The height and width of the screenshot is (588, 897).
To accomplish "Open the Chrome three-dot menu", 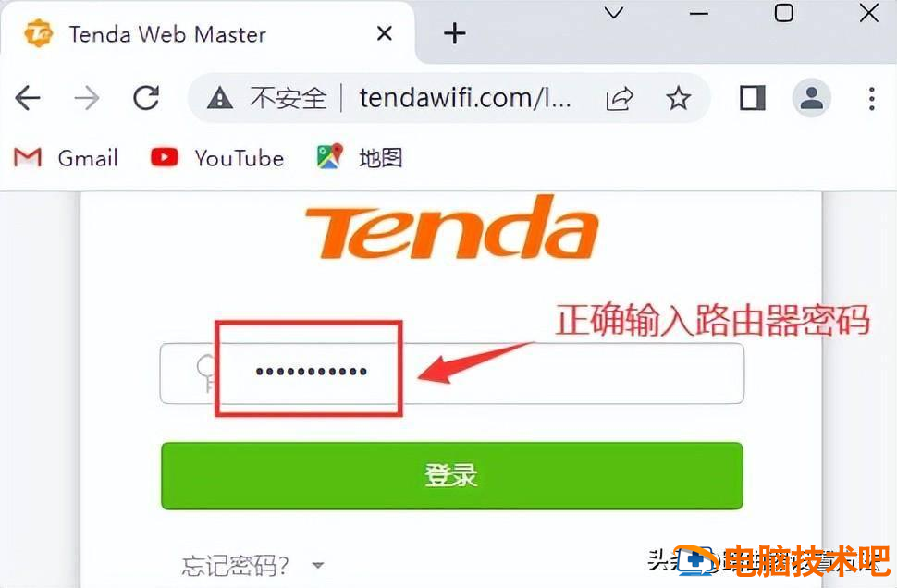I will (x=871, y=98).
